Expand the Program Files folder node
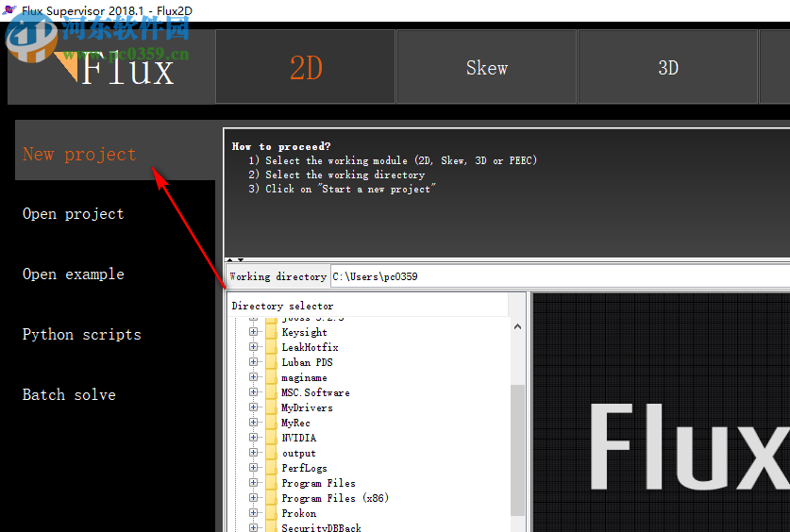The width and height of the screenshot is (790, 532). (x=254, y=483)
